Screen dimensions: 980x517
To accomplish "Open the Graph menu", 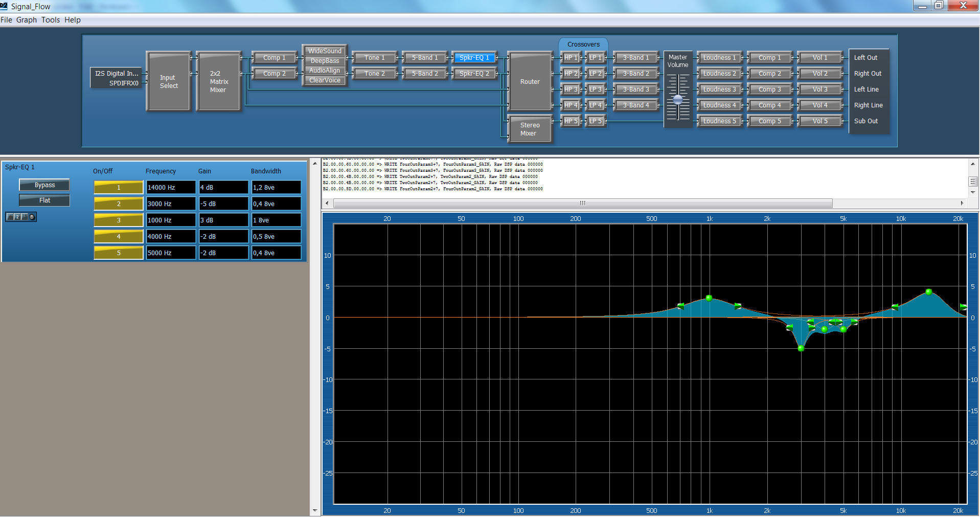I will click(27, 20).
